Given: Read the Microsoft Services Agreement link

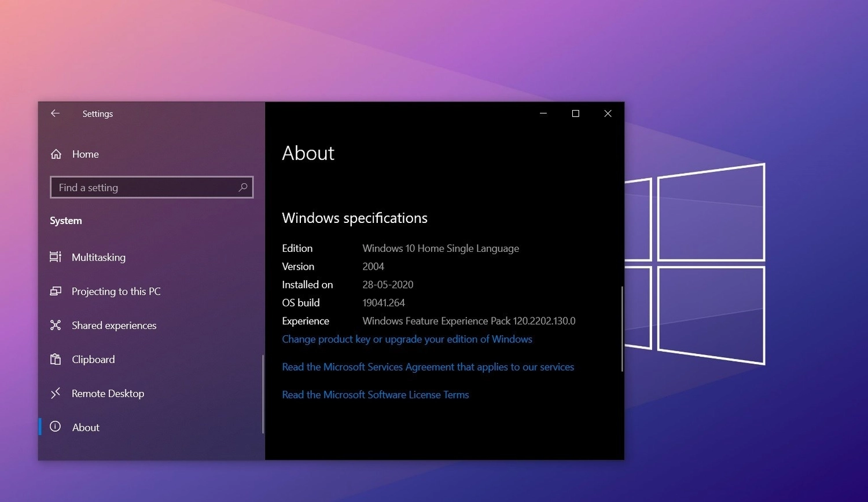Looking at the screenshot, I should (x=428, y=367).
